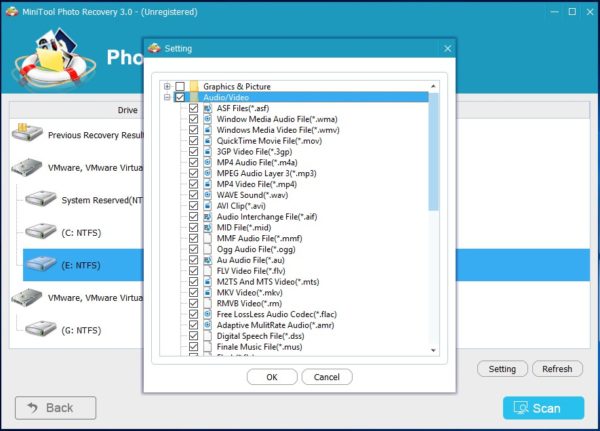The width and height of the screenshot is (600, 431).
Task: Click the ASF Files file type icon
Action: (x=207, y=109)
